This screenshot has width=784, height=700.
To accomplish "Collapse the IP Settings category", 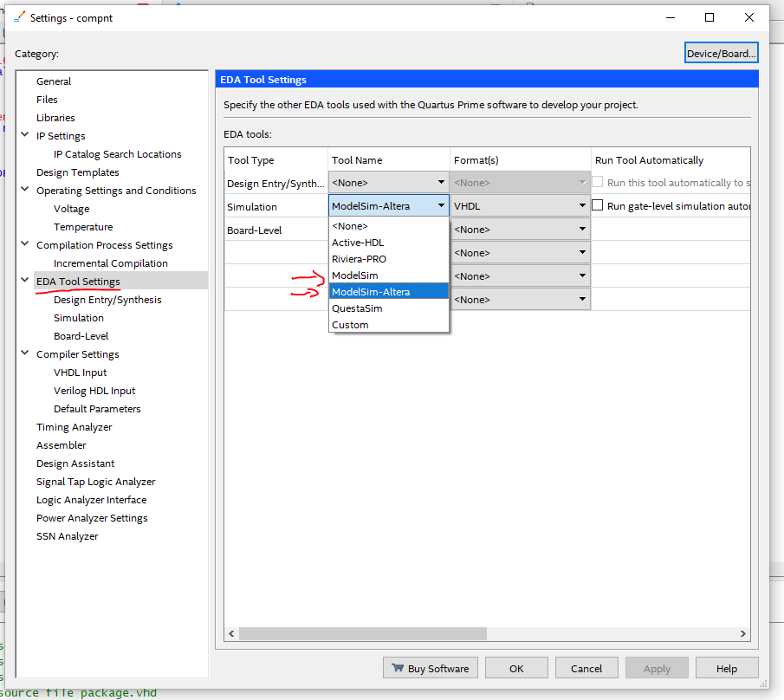I will (x=25, y=136).
